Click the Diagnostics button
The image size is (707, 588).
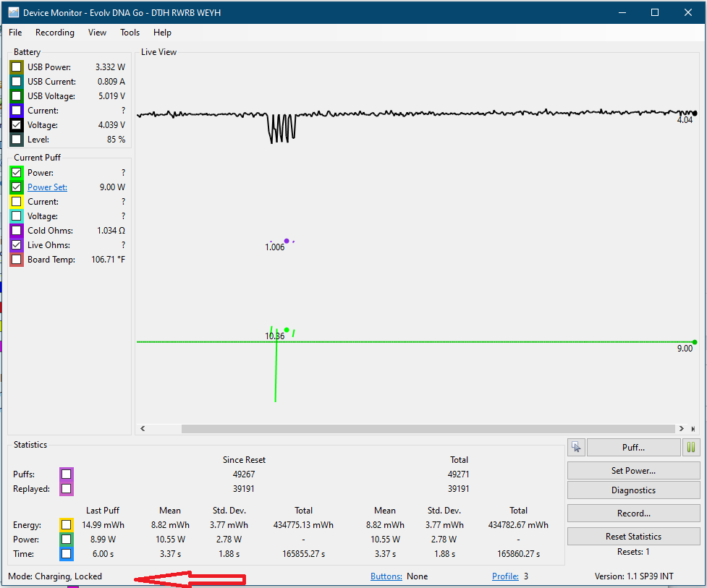[633, 490]
